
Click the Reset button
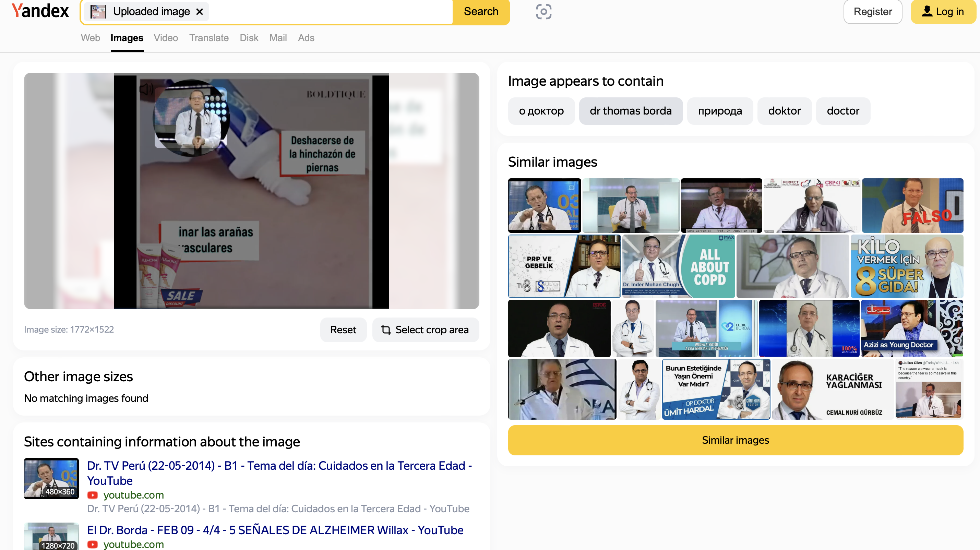pyautogui.click(x=343, y=330)
